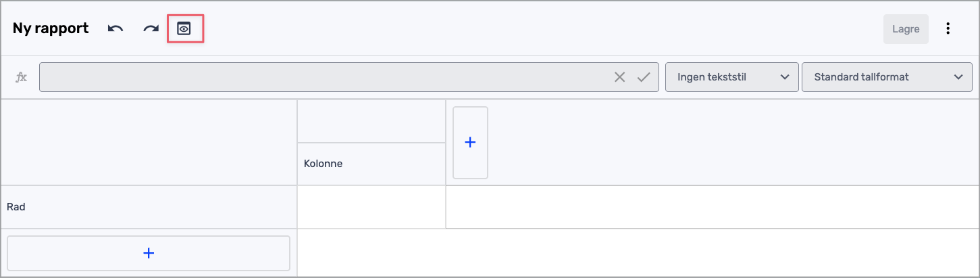Focus the formula bar input field

324,77
